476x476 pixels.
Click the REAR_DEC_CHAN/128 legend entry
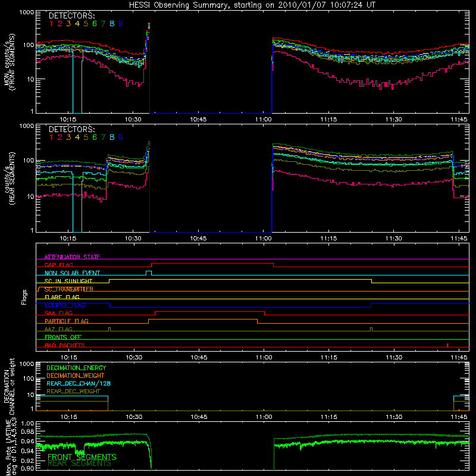79,383
